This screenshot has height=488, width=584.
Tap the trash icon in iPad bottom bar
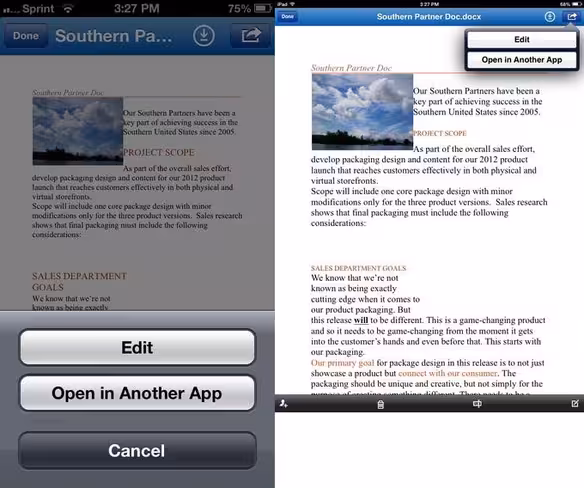point(380,404)
